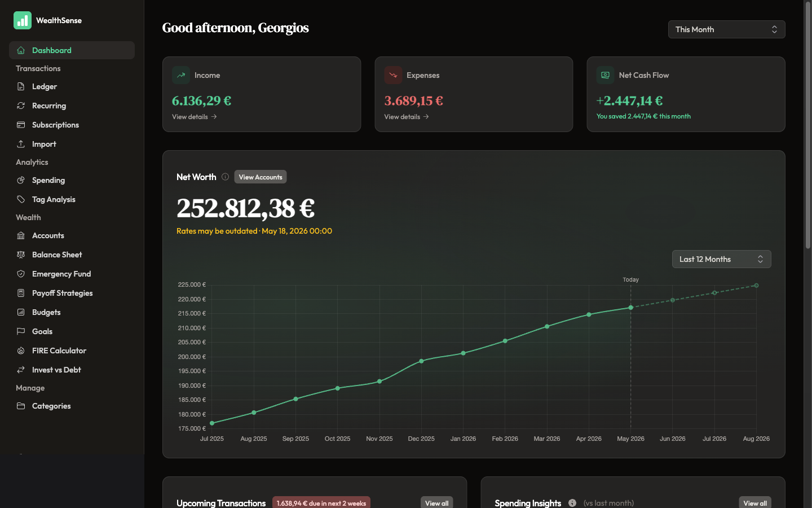
Task: Click the You saved 2.447,14 € text
Action: 643,116
